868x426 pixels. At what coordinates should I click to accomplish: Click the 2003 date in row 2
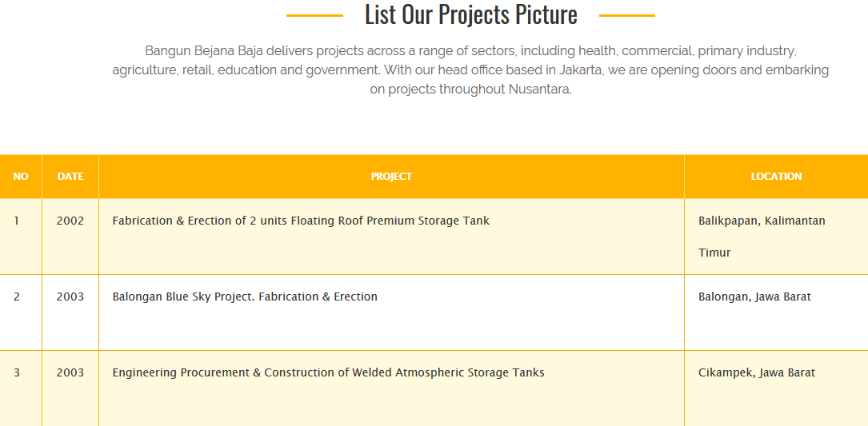70,297
